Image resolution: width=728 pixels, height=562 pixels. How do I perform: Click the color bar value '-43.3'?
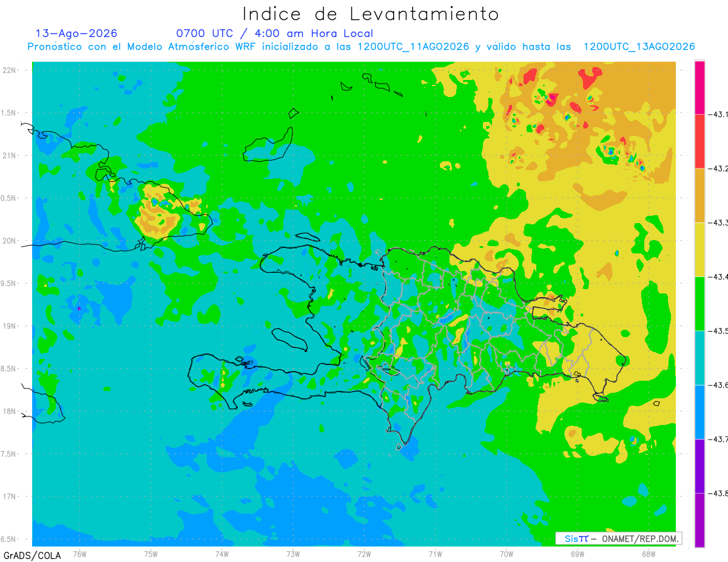(x=720, y=222)
